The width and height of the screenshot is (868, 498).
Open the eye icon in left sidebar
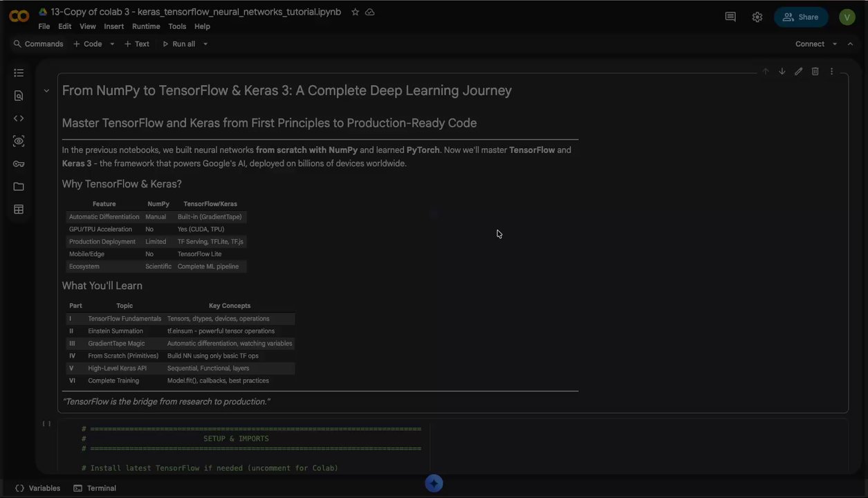tap(19, 141)
